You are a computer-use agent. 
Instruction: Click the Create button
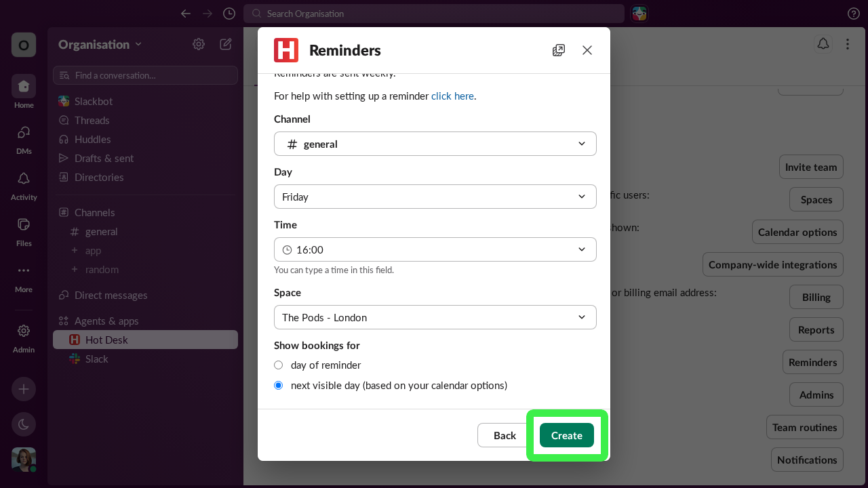tap(567, 435)
